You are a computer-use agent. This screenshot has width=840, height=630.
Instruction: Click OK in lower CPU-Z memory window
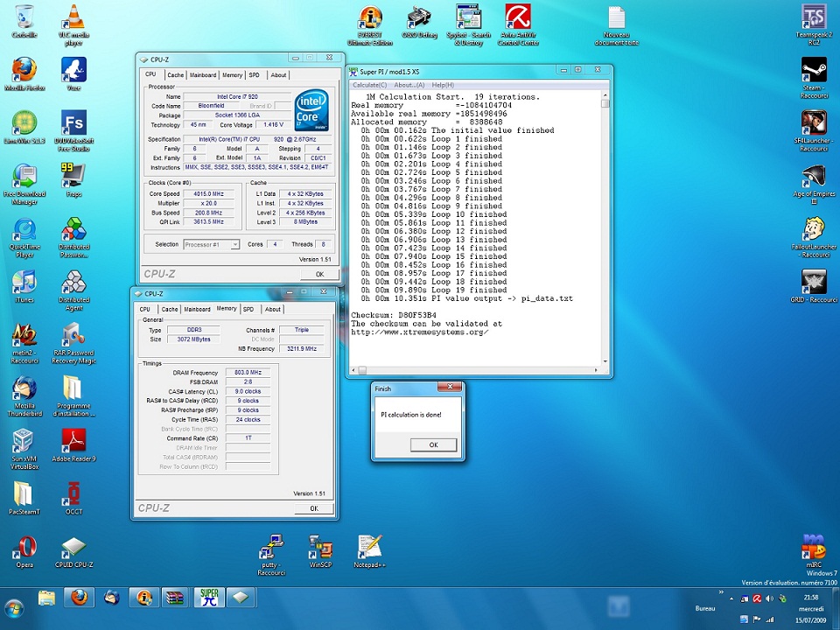click(x=314, y=508)
